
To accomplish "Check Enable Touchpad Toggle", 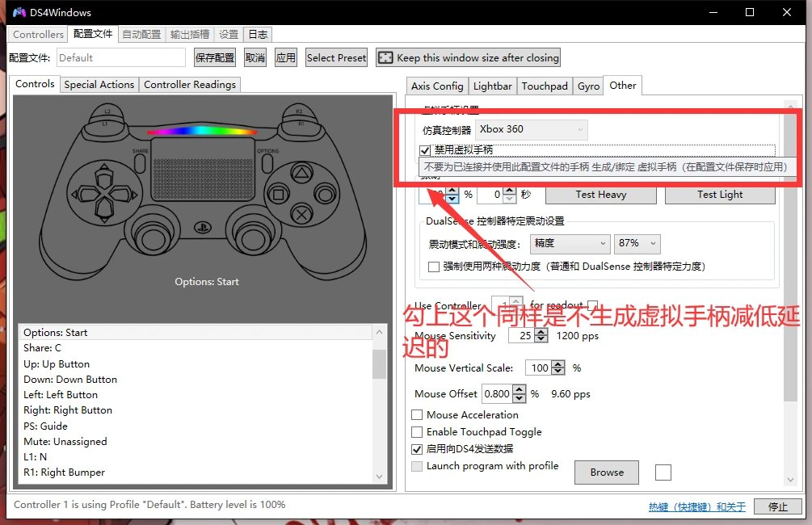I will 417,432.
